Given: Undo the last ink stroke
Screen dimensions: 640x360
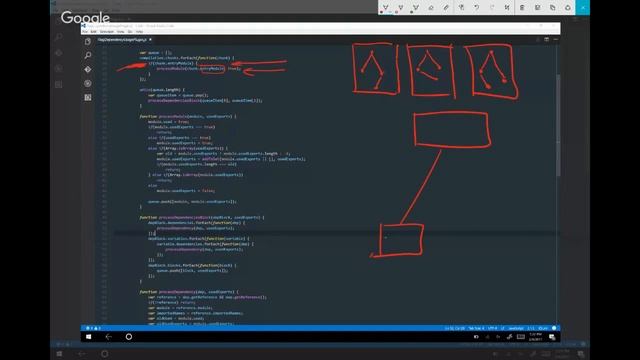Looking at the screenshot, I should click(x=476, y=8).
